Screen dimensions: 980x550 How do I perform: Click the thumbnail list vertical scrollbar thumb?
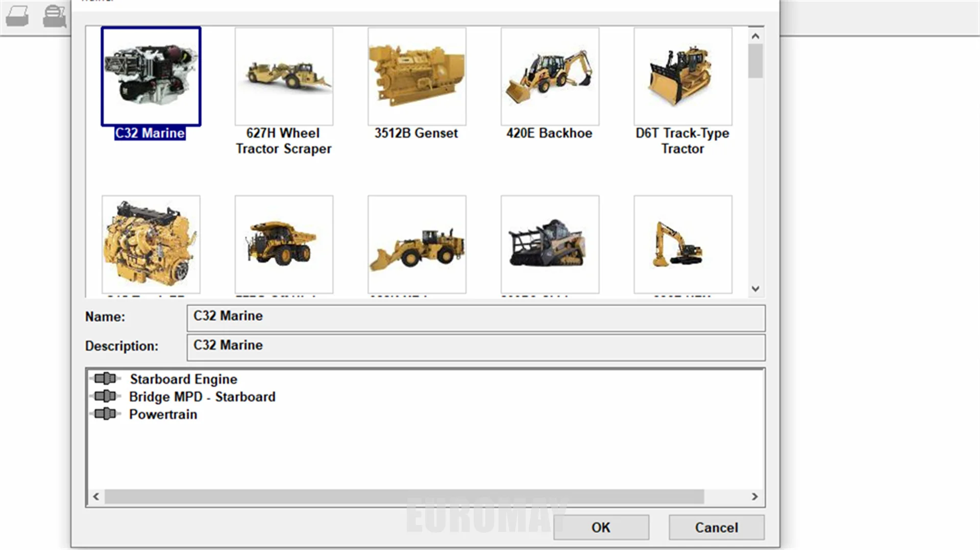[x=756, y=61]
